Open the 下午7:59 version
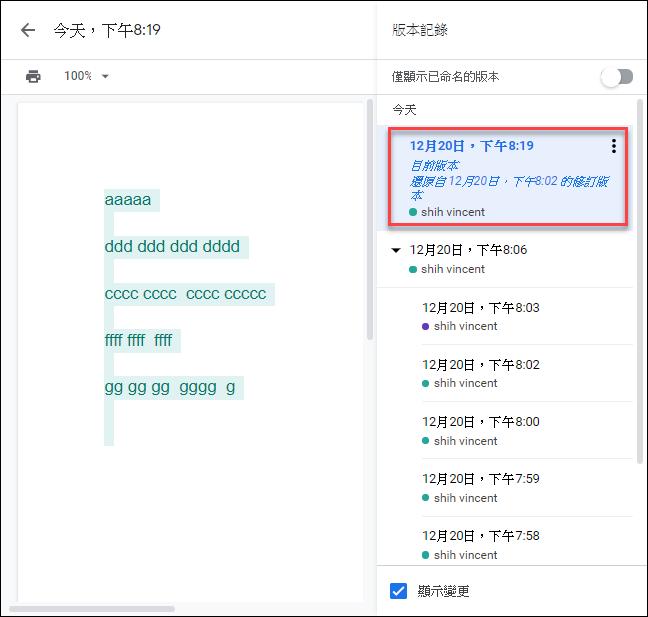The image size is (648, 617). coord(527,488)
